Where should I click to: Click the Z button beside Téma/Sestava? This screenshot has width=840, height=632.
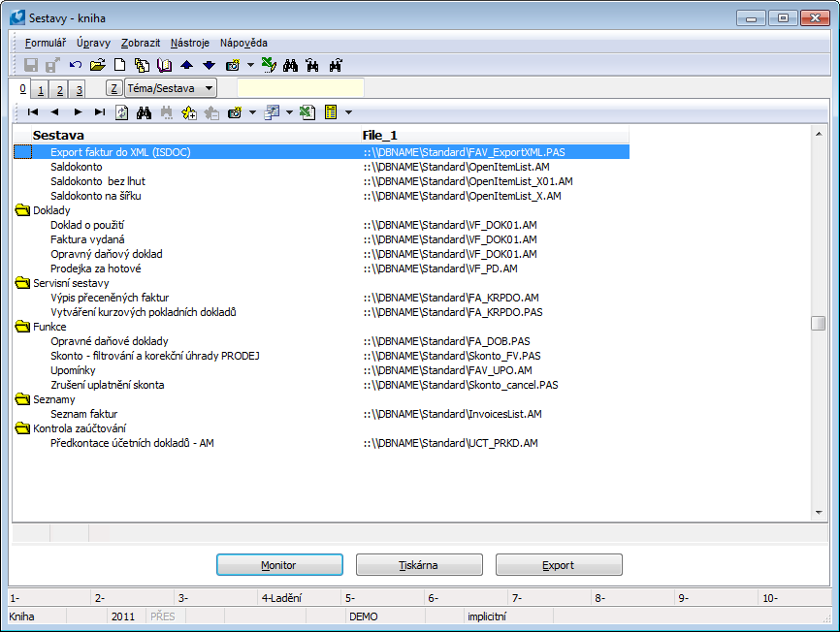tap(113, 88)
